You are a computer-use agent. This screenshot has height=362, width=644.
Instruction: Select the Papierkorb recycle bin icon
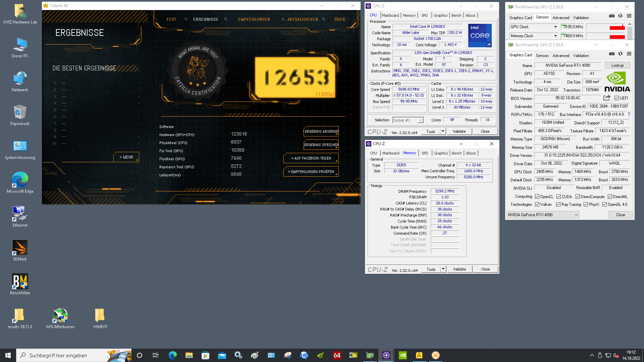pos(20,116)
